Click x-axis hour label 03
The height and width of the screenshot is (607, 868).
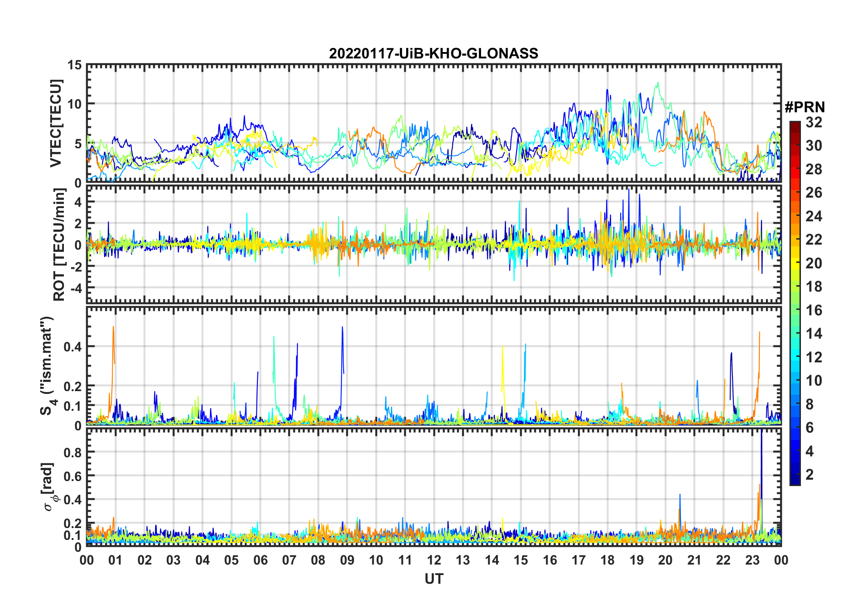coord(173,560)
